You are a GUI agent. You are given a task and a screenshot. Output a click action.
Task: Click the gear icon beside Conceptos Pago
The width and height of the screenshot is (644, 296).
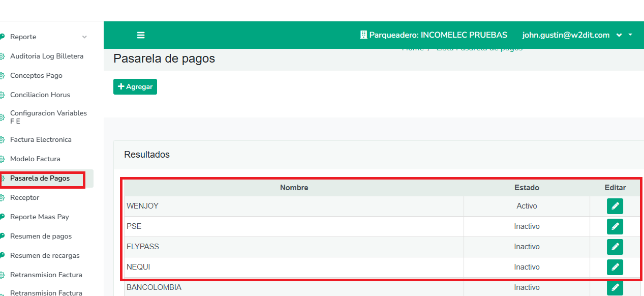pyautogui.click(x=2, y=76)
